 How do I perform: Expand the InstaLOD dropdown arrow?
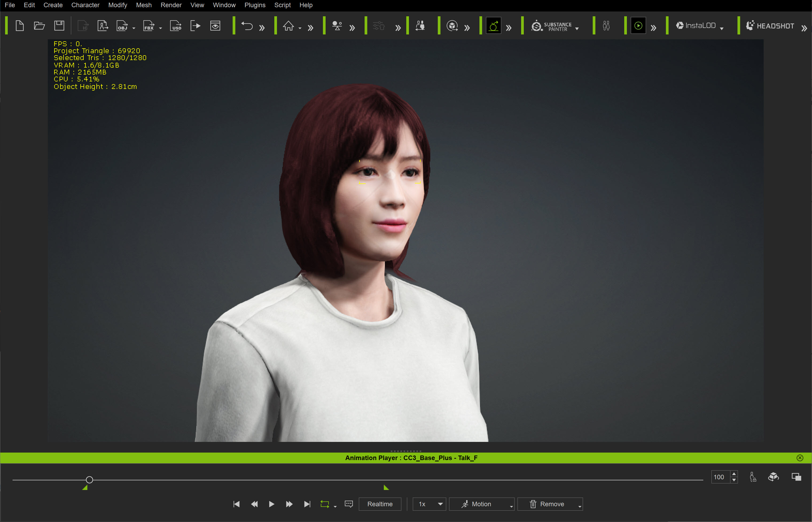tap(721, 29)
